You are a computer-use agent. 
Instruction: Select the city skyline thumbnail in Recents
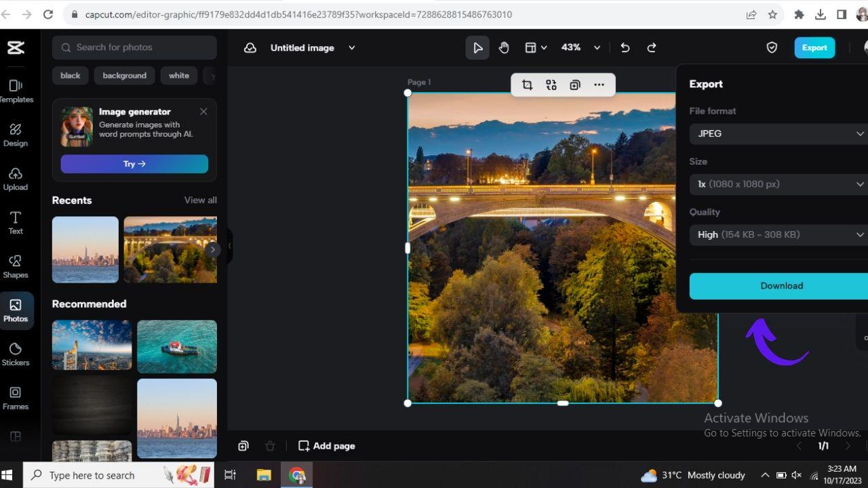[x=85, y=249]
